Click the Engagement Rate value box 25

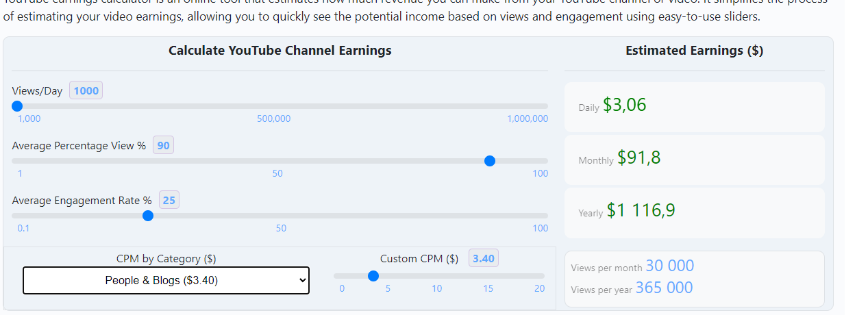coord(169,201)
